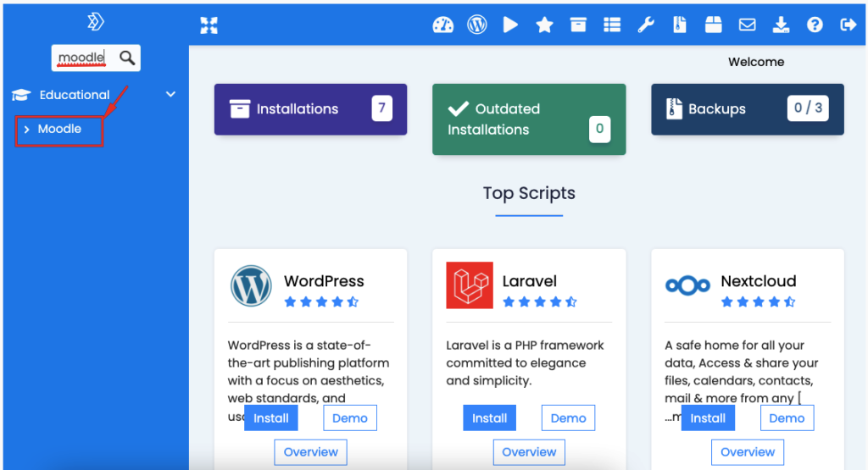Viewport: 868px width, 470px height.
Task: Click the Installations count badge 7
Action: [x=382, y=108]
